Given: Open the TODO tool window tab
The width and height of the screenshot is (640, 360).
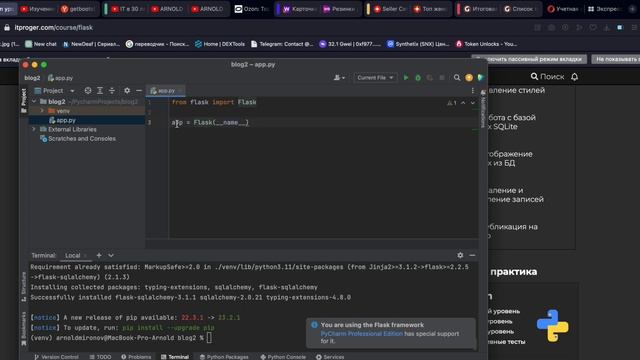Looking at the screenshot, I should coord(100,357).
